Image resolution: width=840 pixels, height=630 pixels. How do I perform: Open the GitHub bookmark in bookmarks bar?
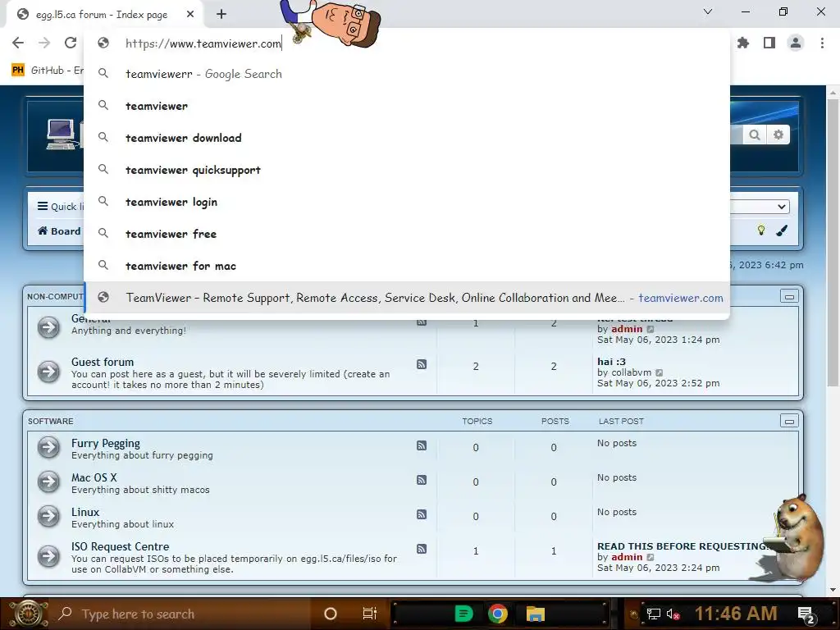pyautogui.click(x=47, y=71)
